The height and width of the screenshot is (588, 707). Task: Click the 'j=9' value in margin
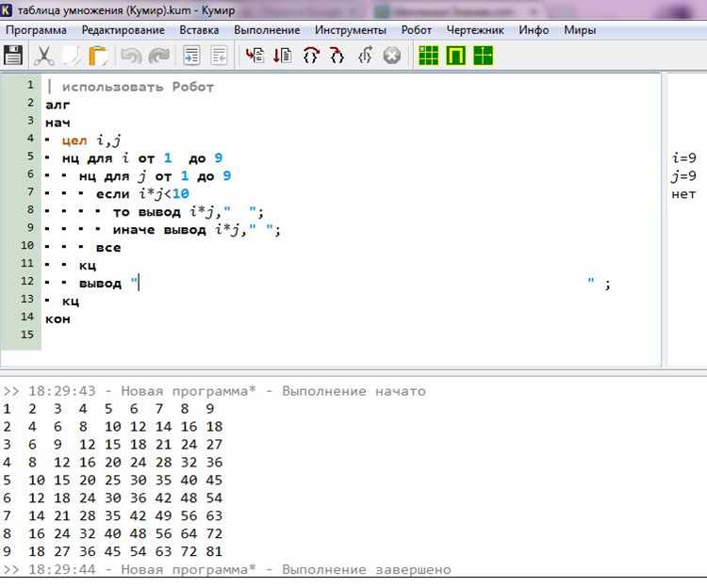(683, 176)
